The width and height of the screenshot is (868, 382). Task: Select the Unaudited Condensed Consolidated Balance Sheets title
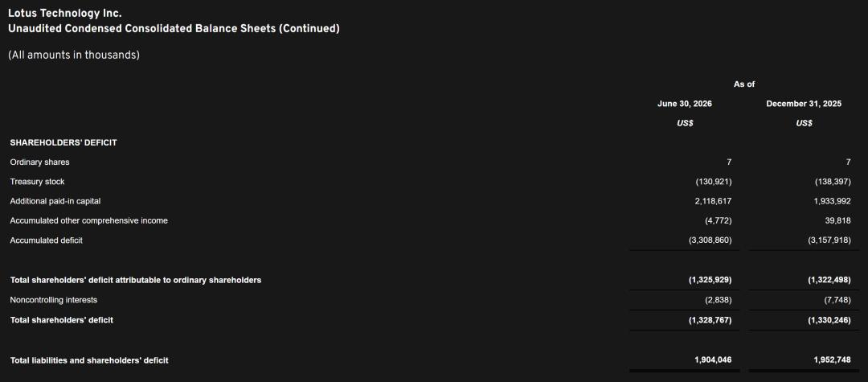click(174, 28)
